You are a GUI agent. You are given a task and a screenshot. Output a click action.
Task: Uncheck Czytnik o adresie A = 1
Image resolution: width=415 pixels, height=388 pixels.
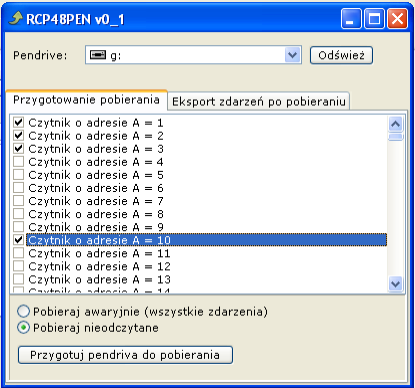[x=18, y=122]
